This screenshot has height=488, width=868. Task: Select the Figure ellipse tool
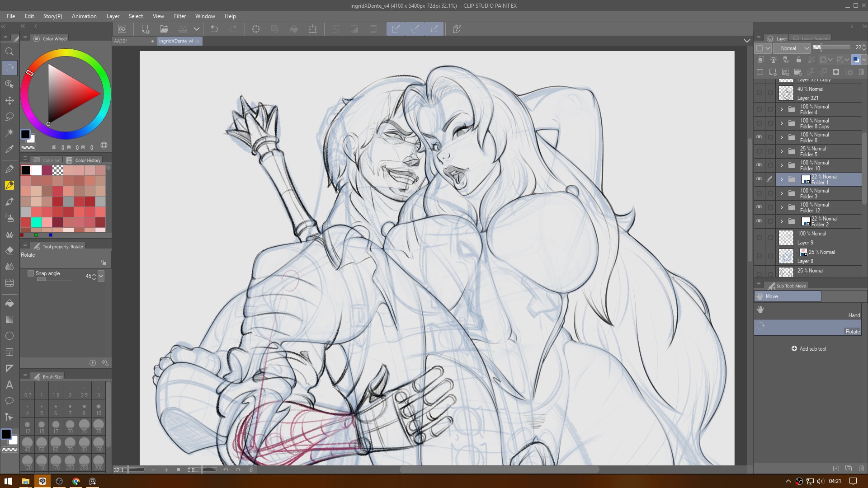click(9, 336)
